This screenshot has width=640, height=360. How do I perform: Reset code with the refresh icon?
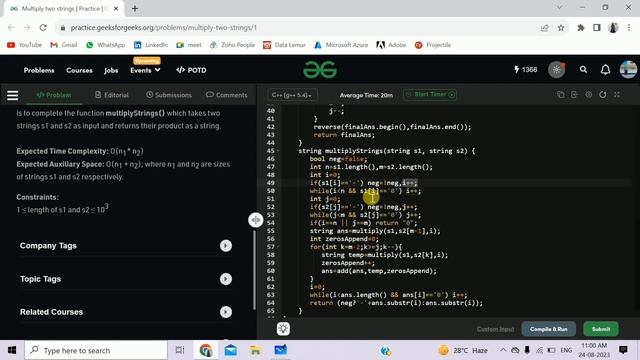click(x=602, y=95)
